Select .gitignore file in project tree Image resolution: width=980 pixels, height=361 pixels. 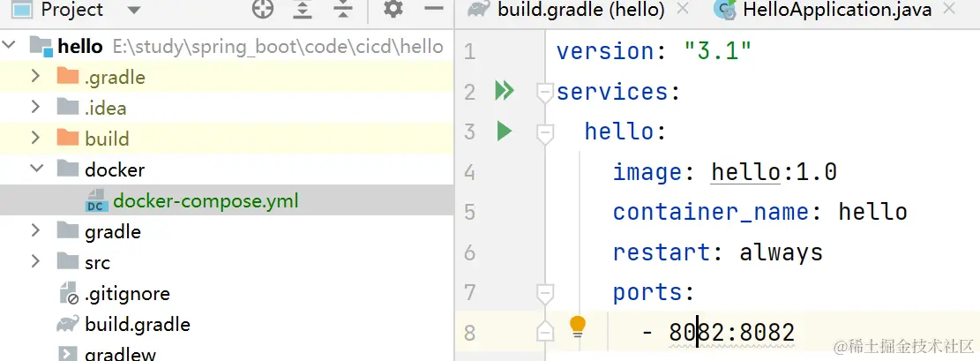(128, 293)
